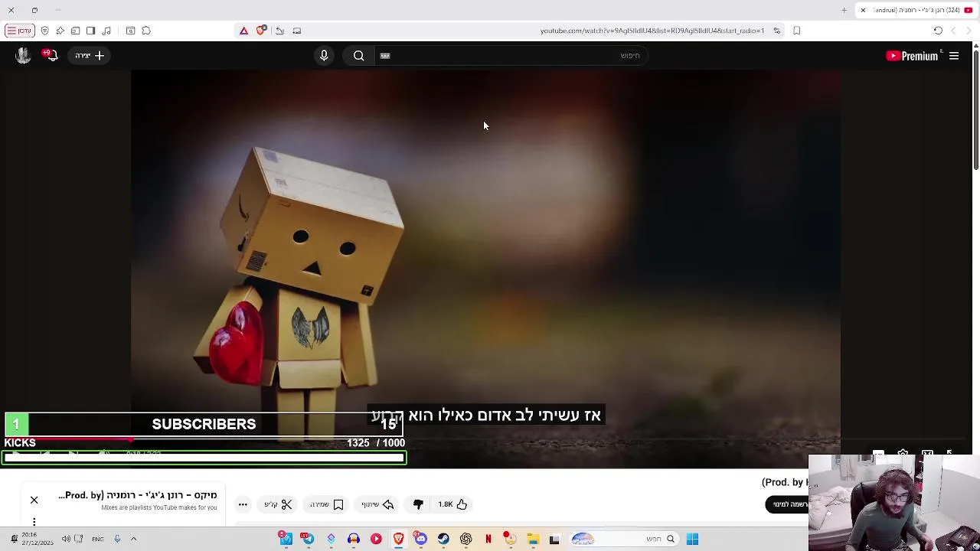Focus the YouTube search field
The image size is (980, 551).
tap(511, 56)
